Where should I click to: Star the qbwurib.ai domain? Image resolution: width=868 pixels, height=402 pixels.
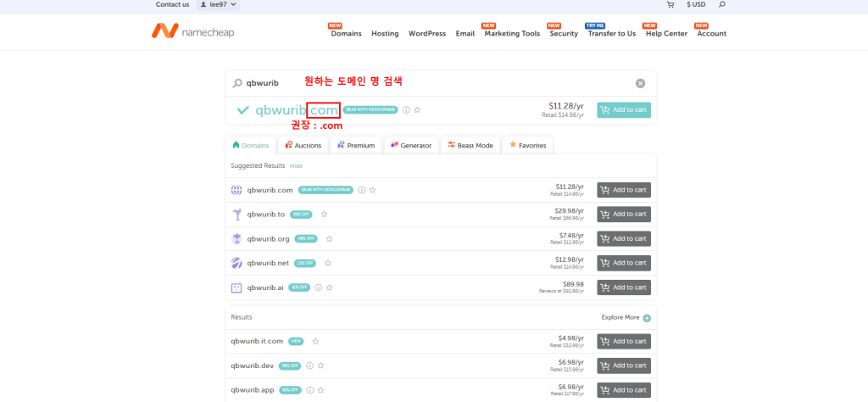tap(330, 288)
